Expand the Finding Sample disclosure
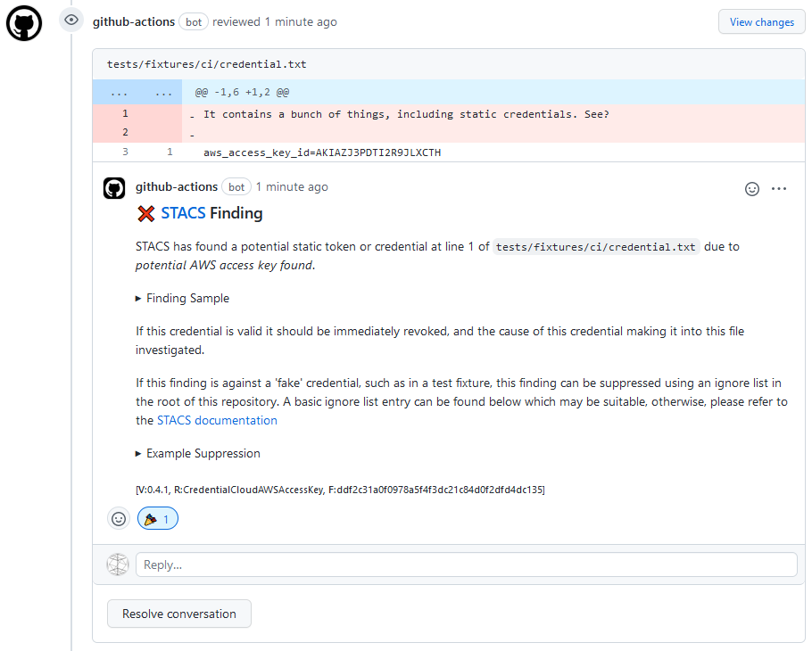812x651 pixels. (x=182, y=298)
